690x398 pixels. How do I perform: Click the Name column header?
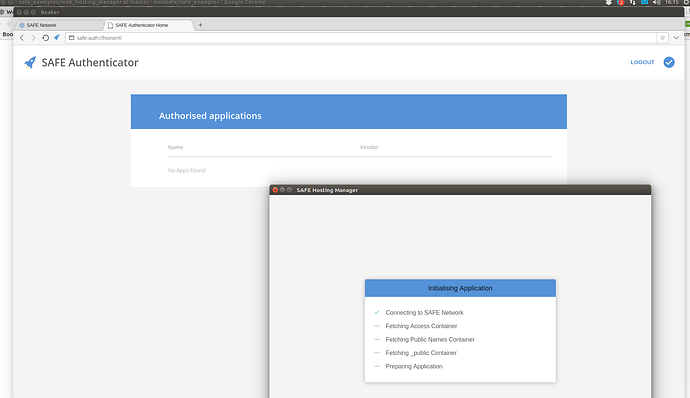176,147
